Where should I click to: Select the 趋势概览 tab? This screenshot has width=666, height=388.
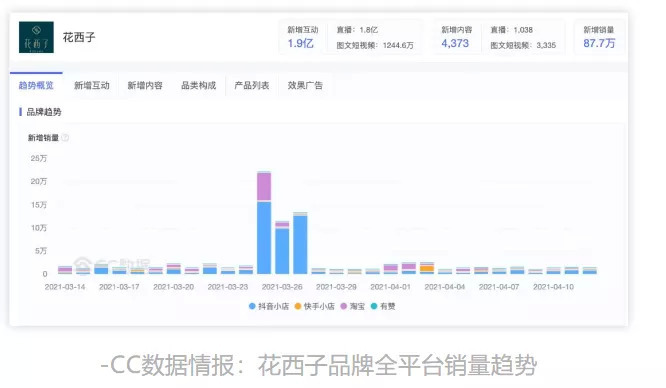36,85
